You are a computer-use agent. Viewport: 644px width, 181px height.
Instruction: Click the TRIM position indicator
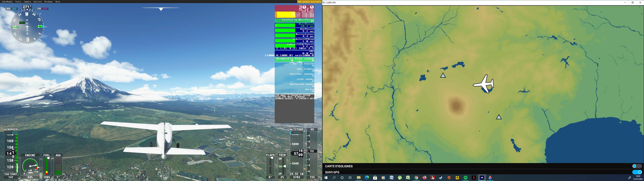(x=282, y=166)
